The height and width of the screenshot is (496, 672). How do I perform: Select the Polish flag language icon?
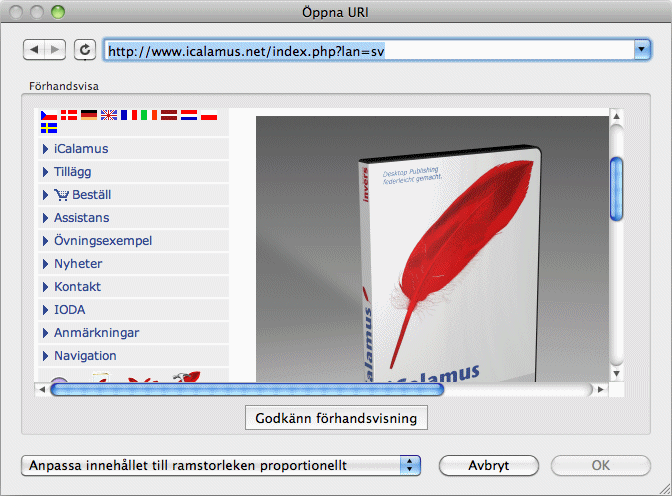pyautogui.click(x=209, y=115)
